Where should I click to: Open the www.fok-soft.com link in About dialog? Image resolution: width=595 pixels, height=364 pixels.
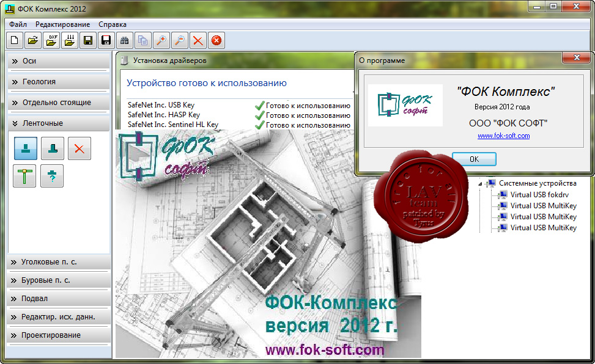coord(503,136)
